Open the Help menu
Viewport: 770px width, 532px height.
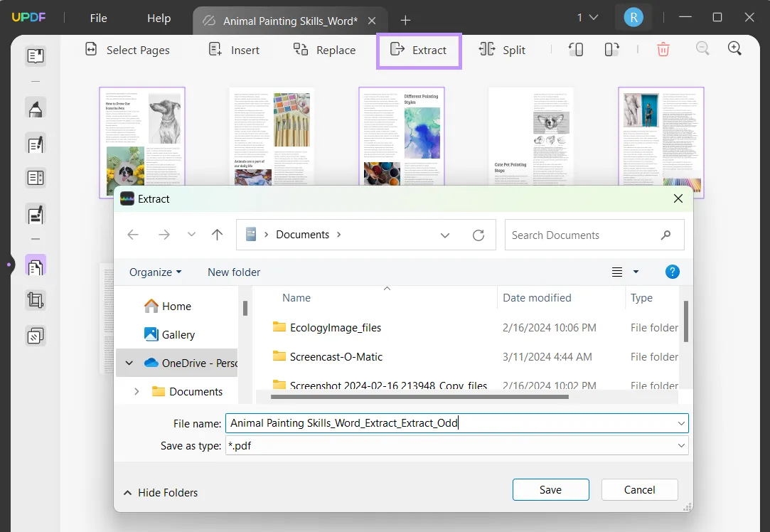click(159, 18)
